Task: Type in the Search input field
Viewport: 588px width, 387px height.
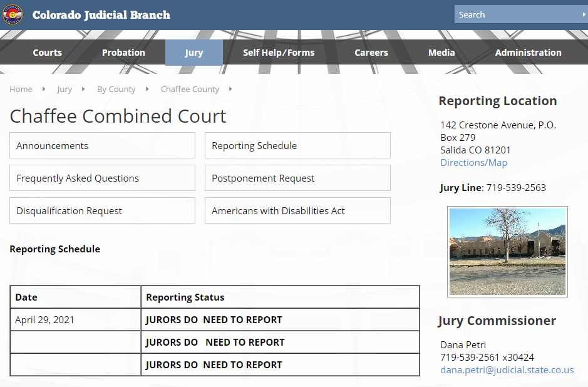Action: point(517,14)
